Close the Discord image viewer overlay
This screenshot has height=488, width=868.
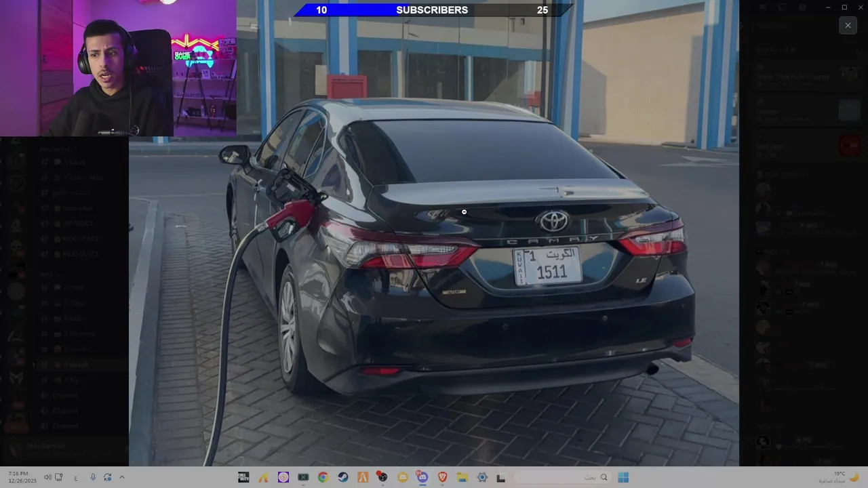pyautogui.click(x=848, y=25)
